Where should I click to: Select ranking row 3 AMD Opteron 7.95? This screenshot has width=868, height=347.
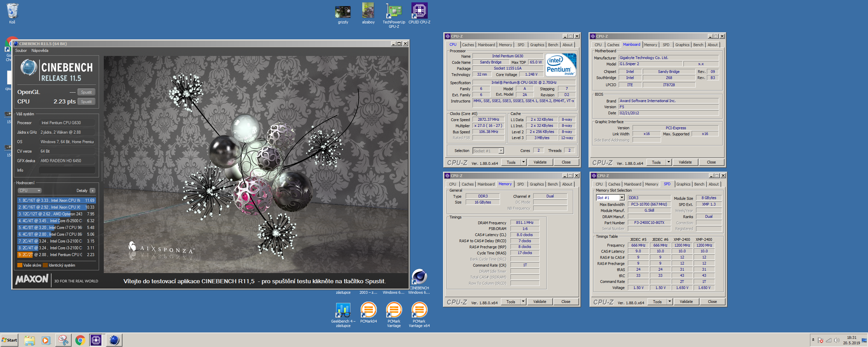[56, 214]
